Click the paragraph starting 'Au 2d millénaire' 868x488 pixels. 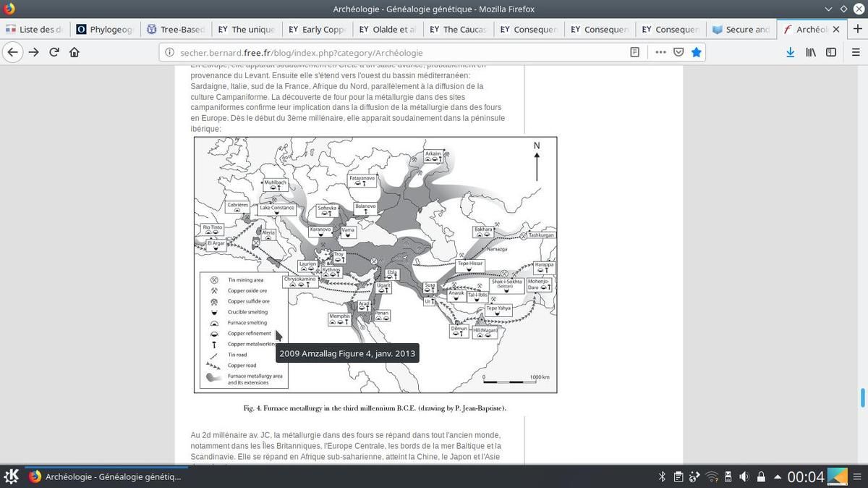[x=346, y=446]
